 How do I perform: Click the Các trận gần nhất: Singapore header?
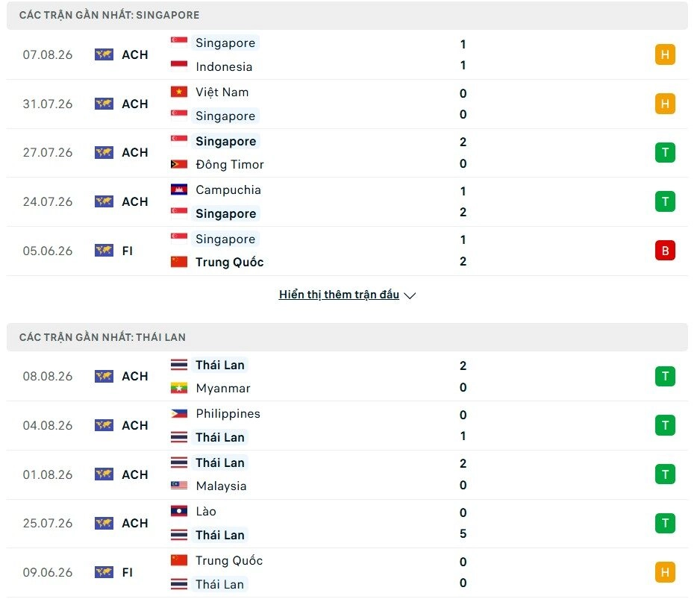[347, 15]
